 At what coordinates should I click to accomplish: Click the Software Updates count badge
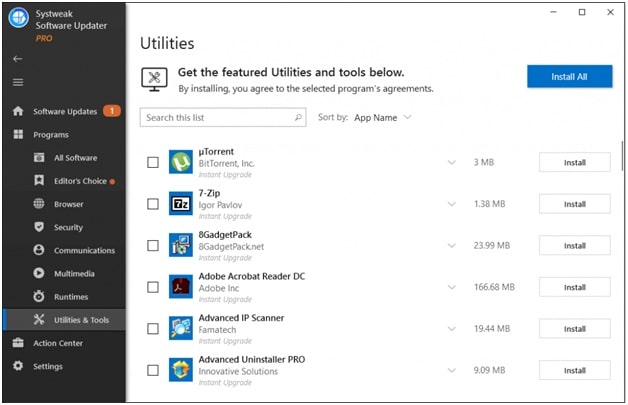tap(112, 111)
